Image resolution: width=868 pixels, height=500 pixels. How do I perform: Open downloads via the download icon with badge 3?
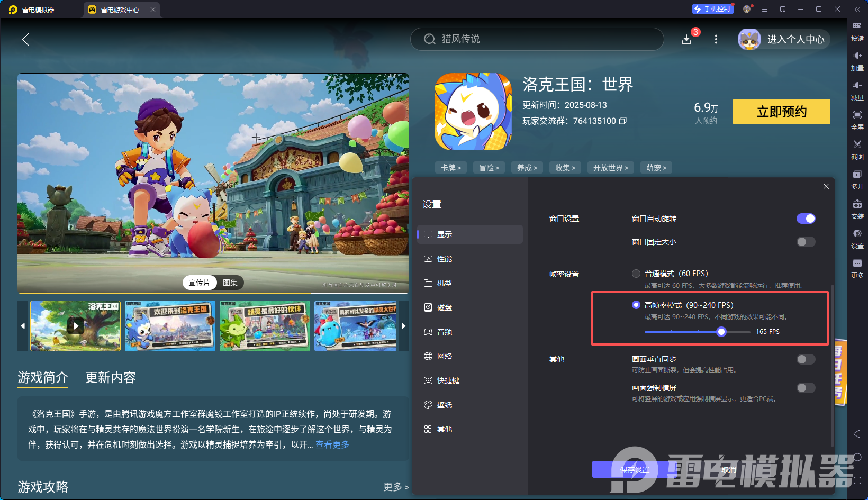point(686,39)
